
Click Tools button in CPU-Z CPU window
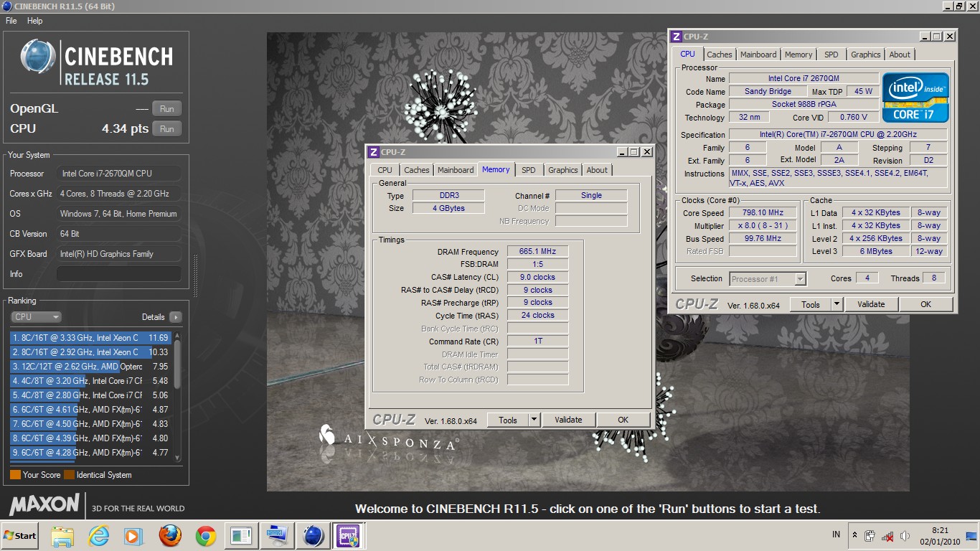tap(811, 305)
